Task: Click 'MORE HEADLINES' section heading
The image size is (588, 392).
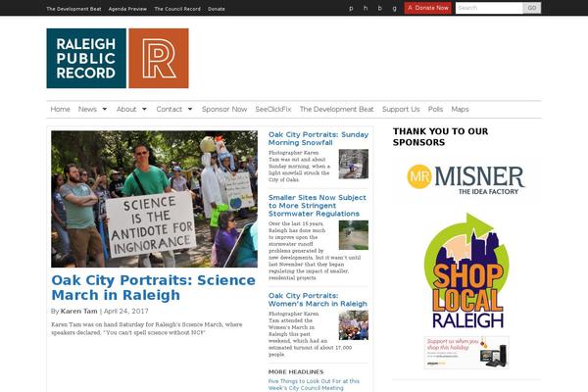Action: tap(296, 371)
